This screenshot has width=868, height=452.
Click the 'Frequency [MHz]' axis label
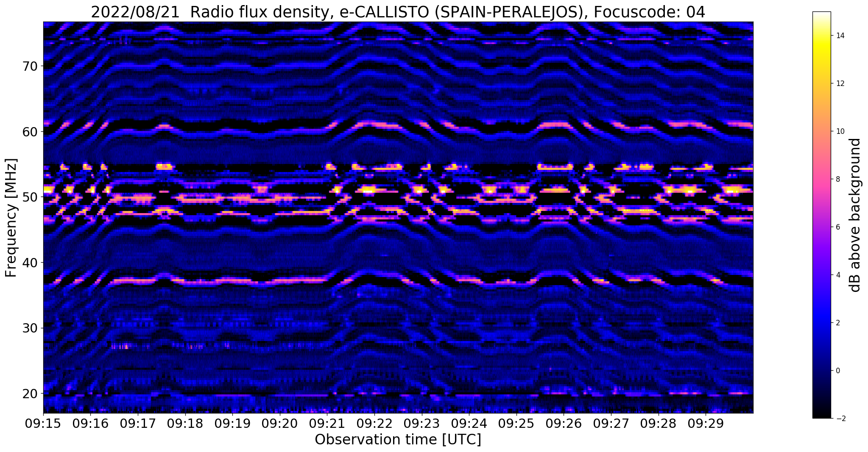coord(11,218)
